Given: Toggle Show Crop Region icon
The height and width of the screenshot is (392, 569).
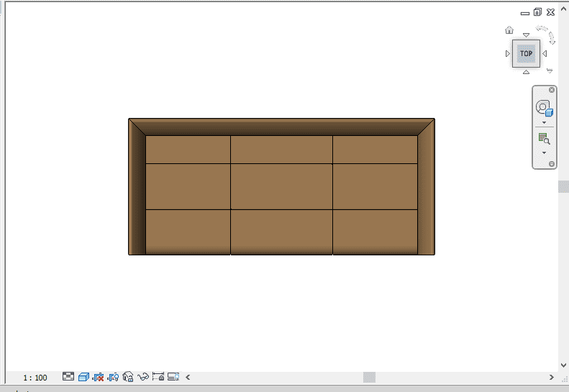Looking at the screenshot, I should click(x=114, y=376).
